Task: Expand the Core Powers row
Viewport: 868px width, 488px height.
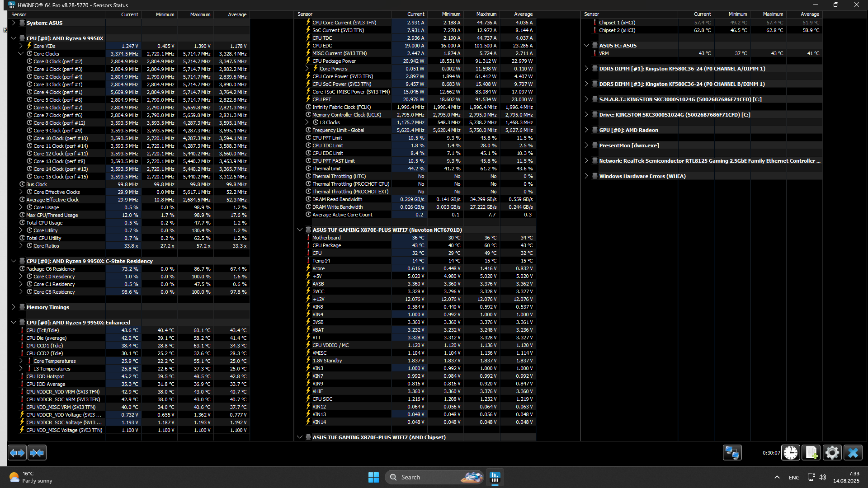Action: pos(307,69)
